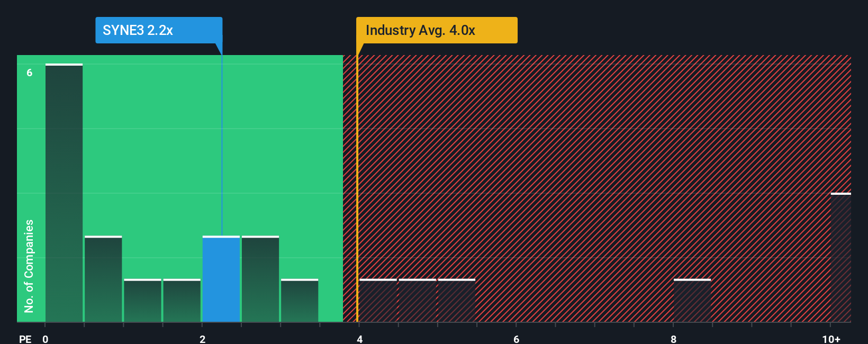This screenshot has width=868, height=344.
Task: Click the x-axis label '4'
Action: pyautogui.click(x=359, y=339)
